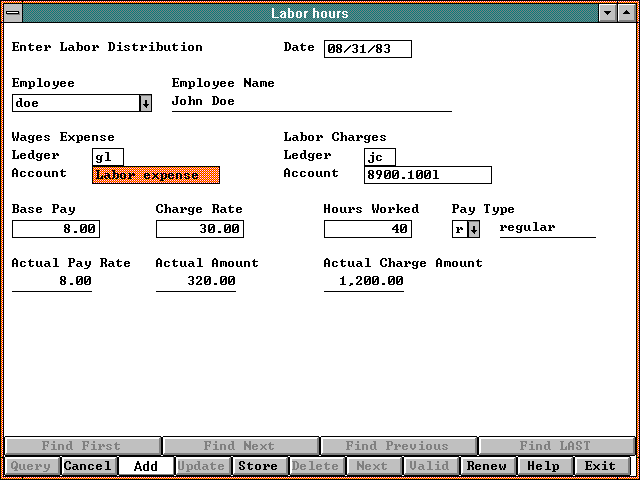Click the Exit button

(x=601, y=466)
